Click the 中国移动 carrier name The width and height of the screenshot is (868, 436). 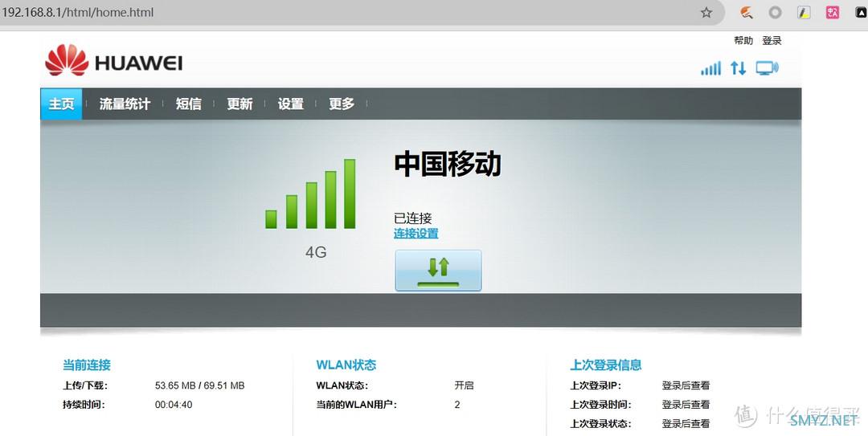(x=448, y=165)
